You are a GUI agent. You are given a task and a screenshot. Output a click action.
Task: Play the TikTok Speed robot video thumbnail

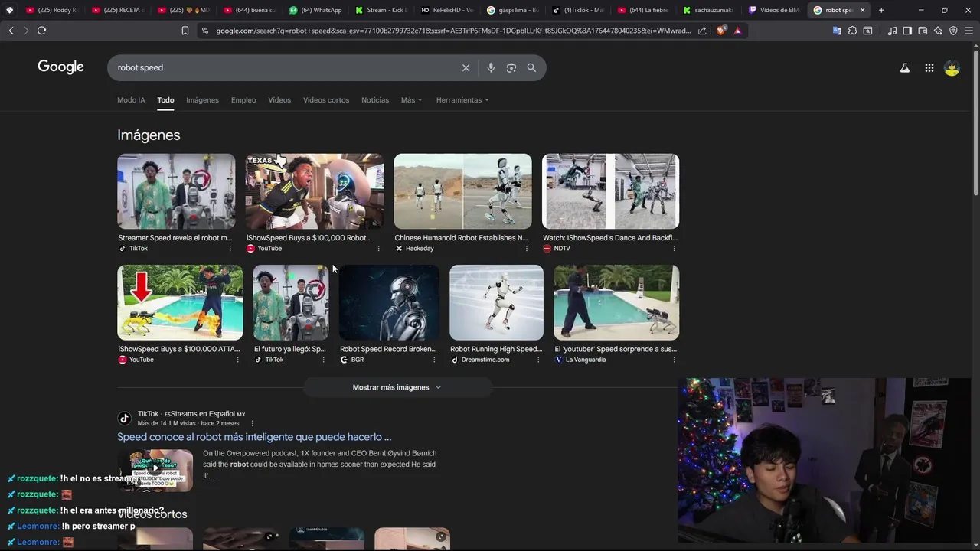click(155, 468)
